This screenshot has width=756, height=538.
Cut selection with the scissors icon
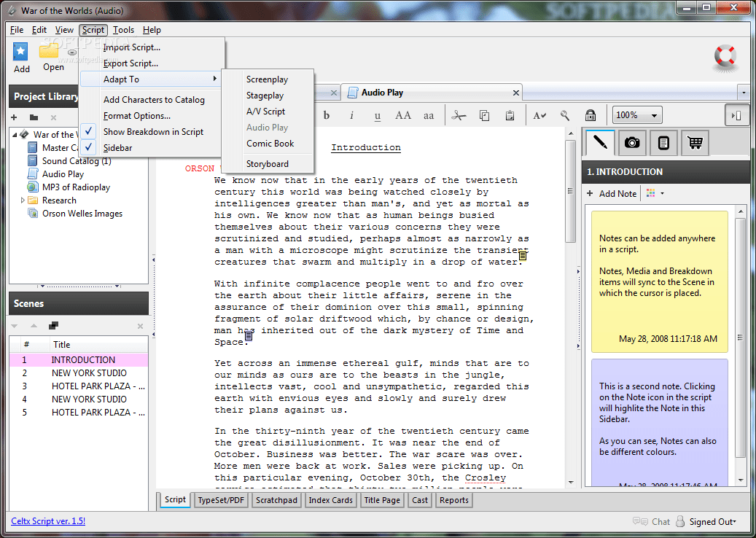tap(459, 116)
